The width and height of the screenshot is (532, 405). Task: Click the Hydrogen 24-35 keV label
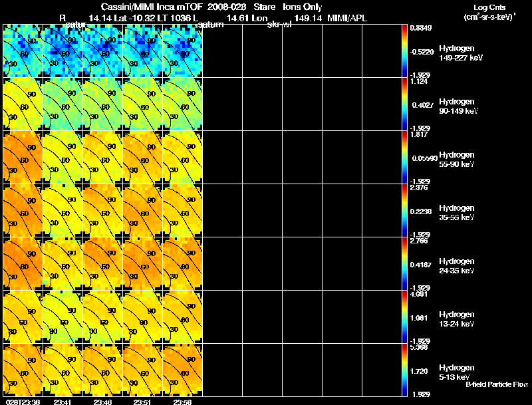457,266
